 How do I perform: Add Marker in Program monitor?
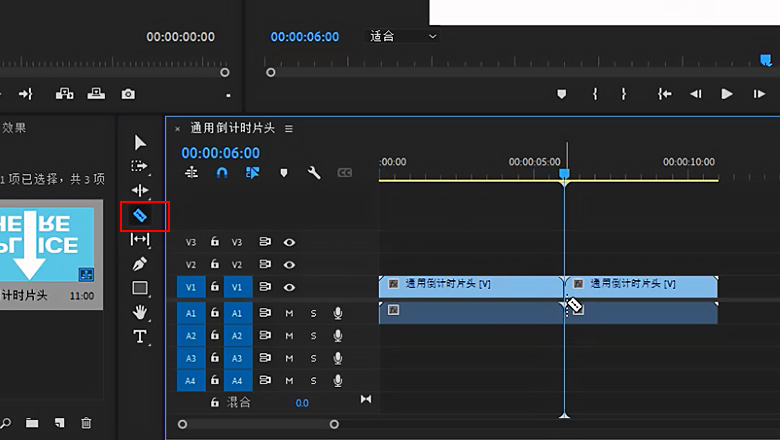tap(562, 94)
